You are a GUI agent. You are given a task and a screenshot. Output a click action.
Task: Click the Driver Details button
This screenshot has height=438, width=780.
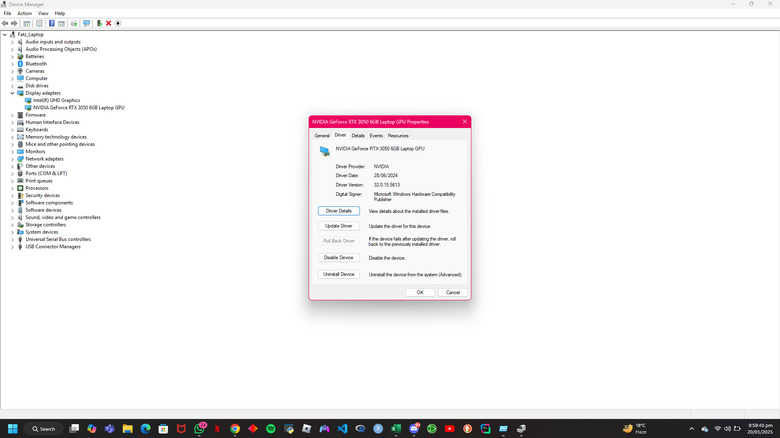(x=339, y=211)
